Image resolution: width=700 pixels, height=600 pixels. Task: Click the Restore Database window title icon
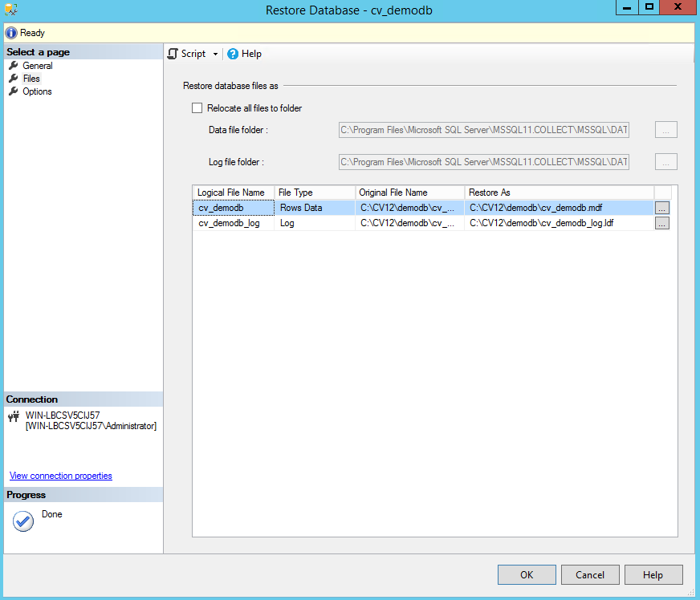tap(10, 10)
